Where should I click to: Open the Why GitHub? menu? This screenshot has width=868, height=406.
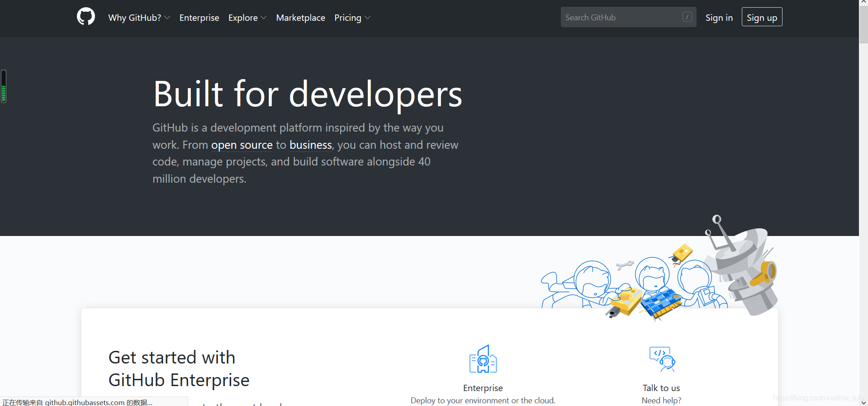139,18
